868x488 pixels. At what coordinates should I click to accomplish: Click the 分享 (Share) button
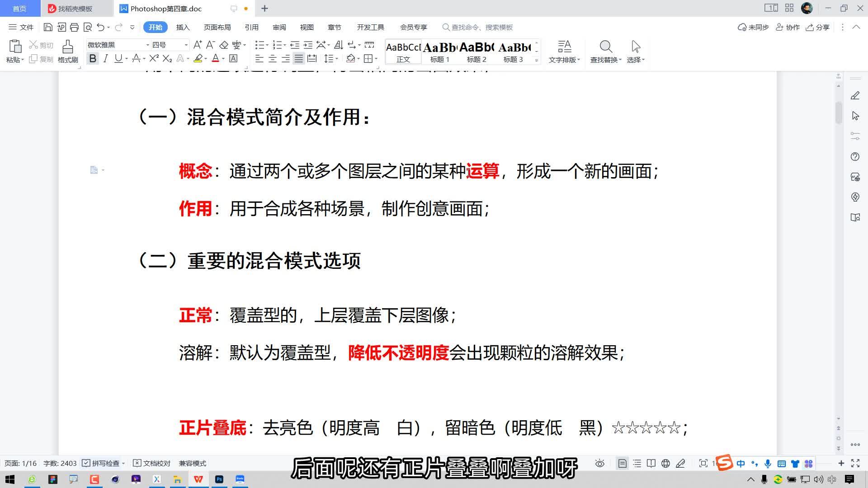(817, 27)
